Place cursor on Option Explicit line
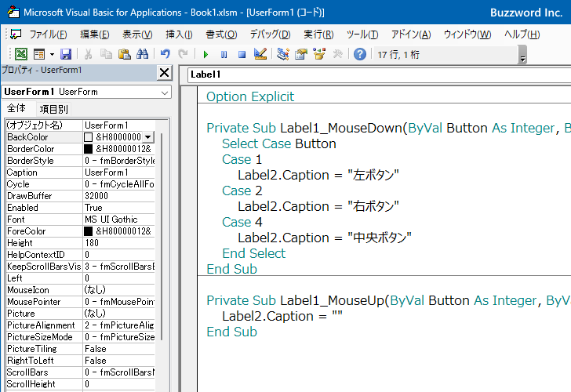 250,96
